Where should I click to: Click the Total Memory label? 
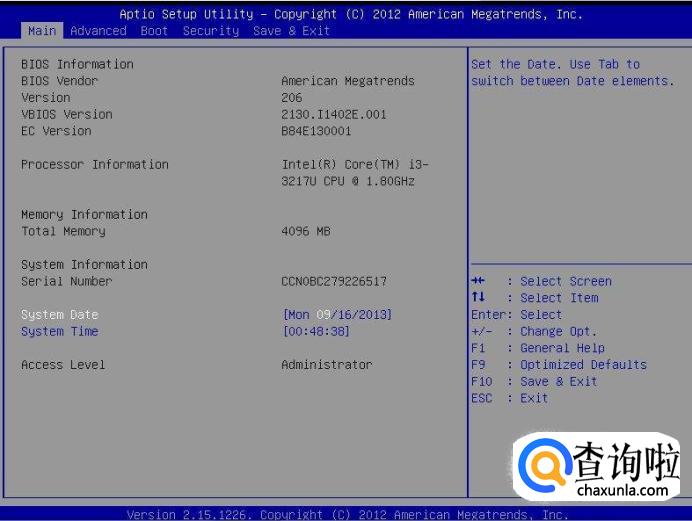(x=63, y=231)
